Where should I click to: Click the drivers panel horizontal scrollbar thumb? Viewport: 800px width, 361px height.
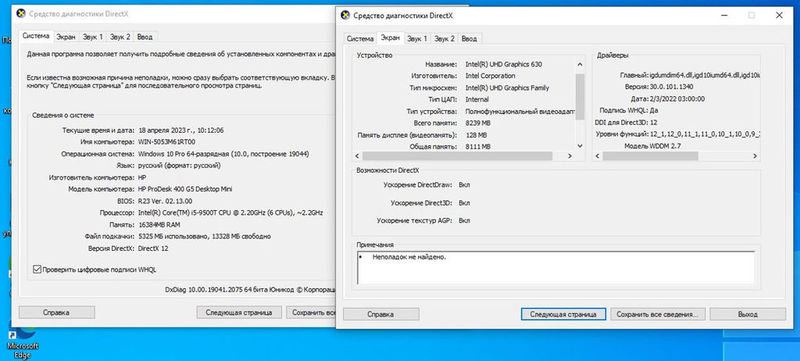(651, 156)
